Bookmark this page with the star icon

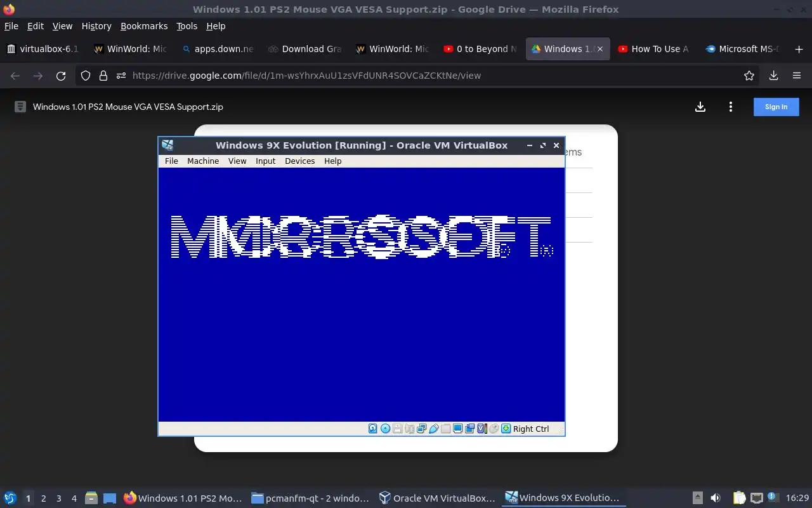tap(749, 76)
